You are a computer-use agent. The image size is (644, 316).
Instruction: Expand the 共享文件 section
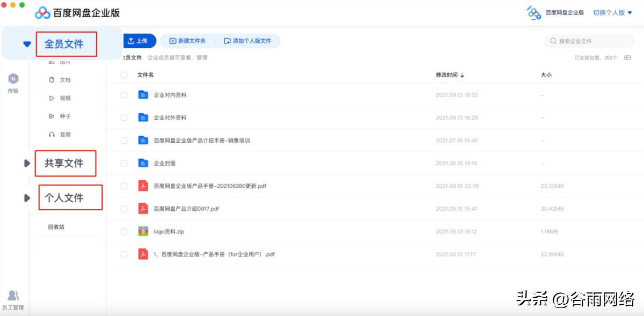(28, 164)
